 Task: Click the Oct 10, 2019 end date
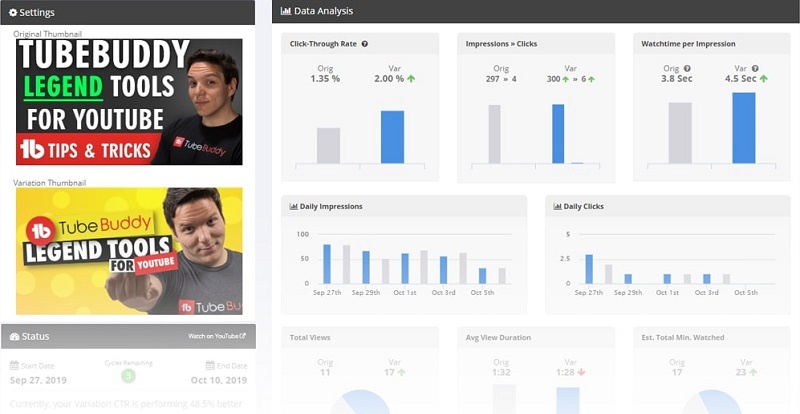click(219, 380)
